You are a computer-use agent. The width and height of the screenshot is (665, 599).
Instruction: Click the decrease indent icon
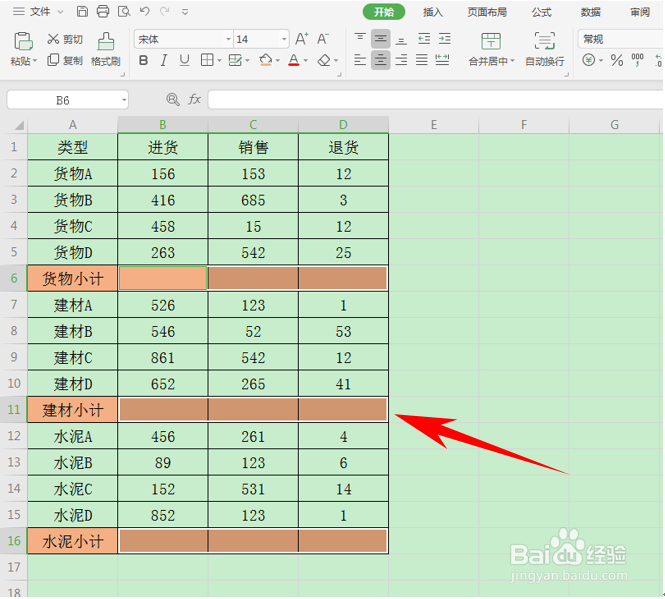(424, 39)
